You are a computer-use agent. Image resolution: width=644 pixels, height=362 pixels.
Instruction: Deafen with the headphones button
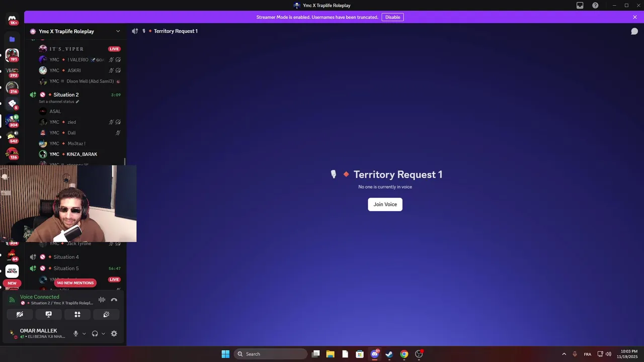click(95, 333)
